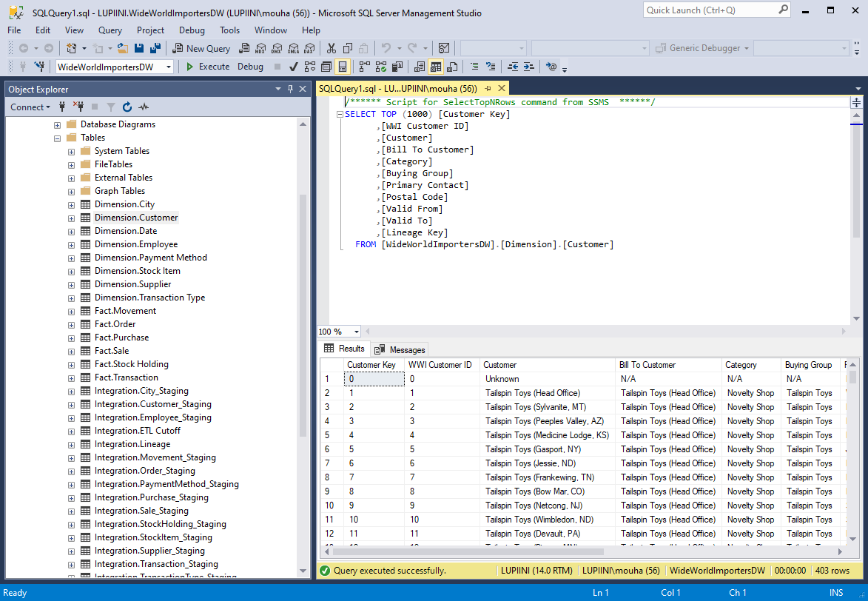Open the Tools menu
Image resolution: width=868 pixels, height=601 pixels.
point(229,30)
